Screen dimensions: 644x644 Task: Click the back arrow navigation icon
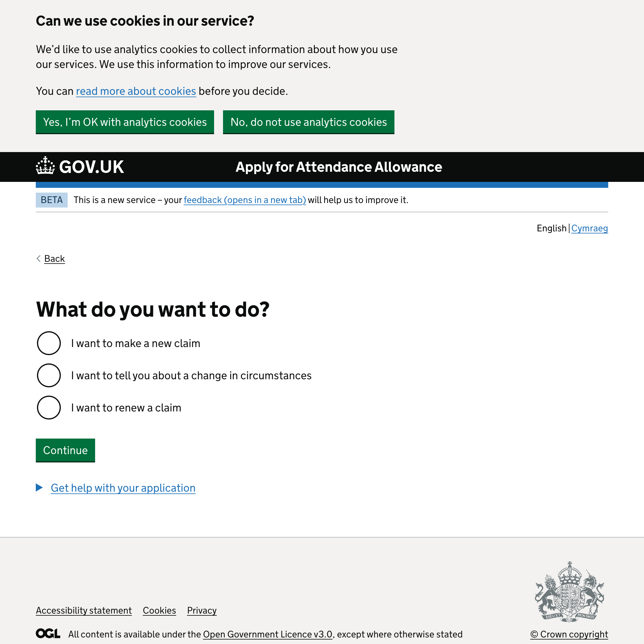(x=38, y=258)
